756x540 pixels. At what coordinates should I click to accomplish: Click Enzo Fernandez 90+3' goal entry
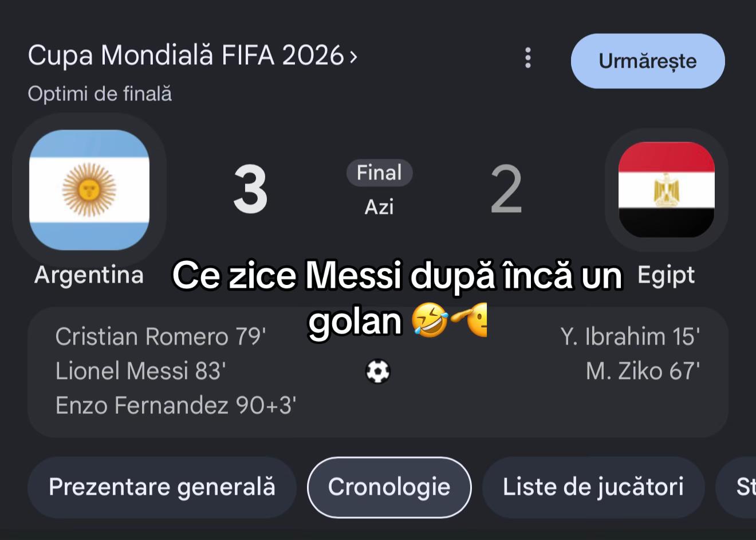(176, 405)
